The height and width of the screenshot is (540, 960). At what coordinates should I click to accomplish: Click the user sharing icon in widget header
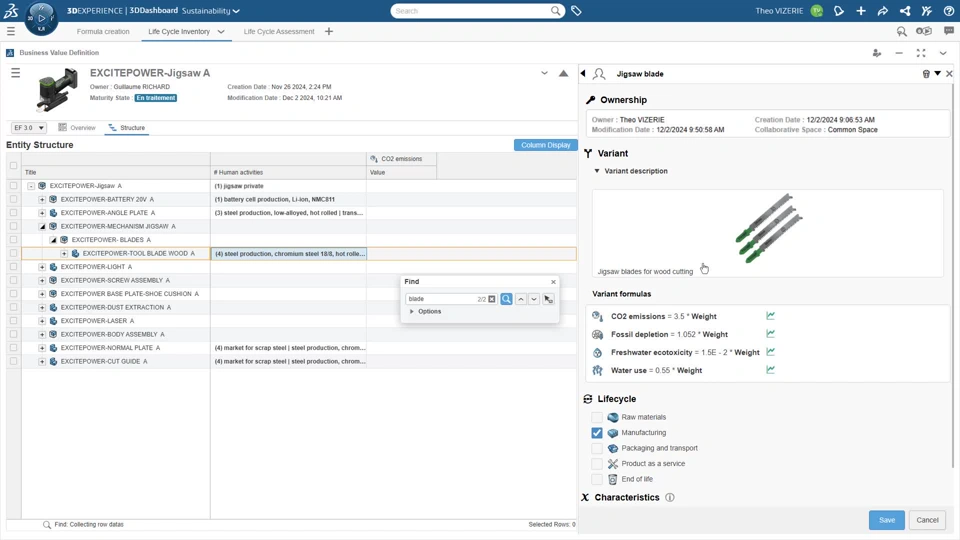pos(877,53)
